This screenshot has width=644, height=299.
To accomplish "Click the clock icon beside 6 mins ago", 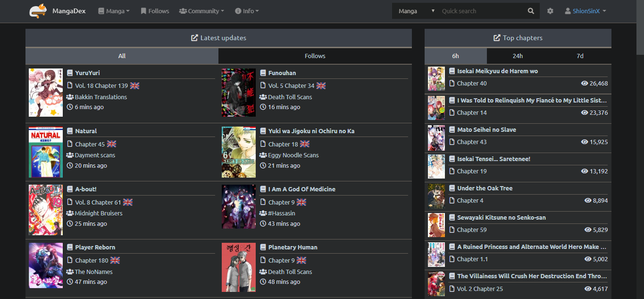I will 70,107.
